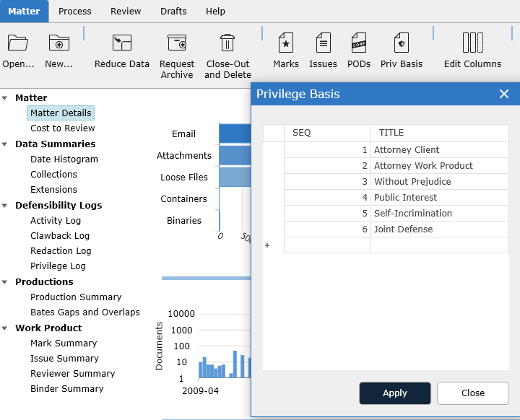Image resolution: width=520 pixels, height=420 pixels.
Task: Select the Public Interest row
Action: click(396, 198)
